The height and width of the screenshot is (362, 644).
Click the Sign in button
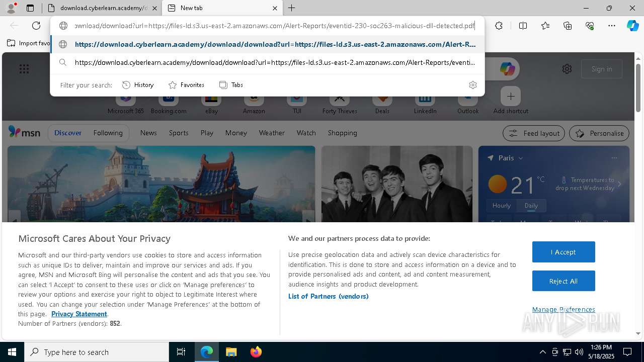(602, 69)
